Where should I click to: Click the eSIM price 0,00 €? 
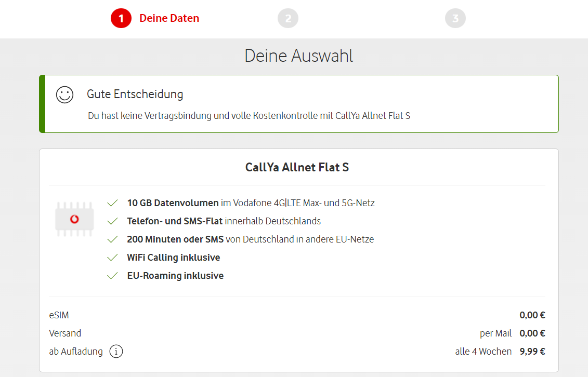pos(532,315)
